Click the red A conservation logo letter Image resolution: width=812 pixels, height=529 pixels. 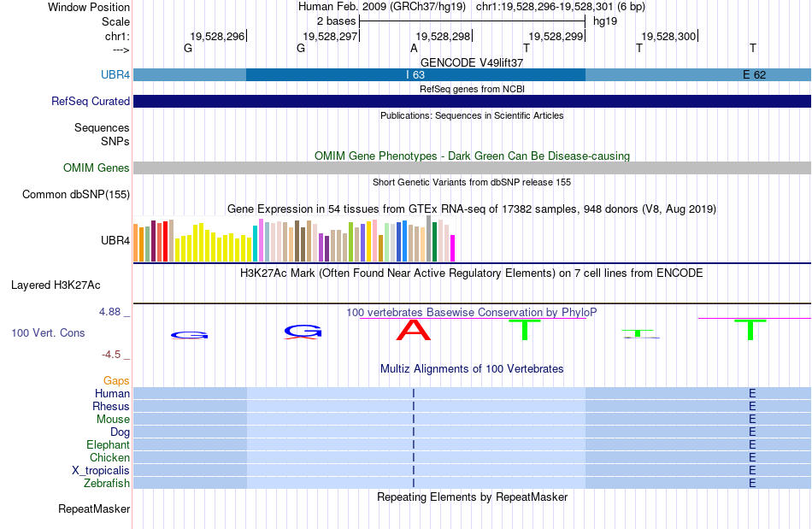[413, 330]
